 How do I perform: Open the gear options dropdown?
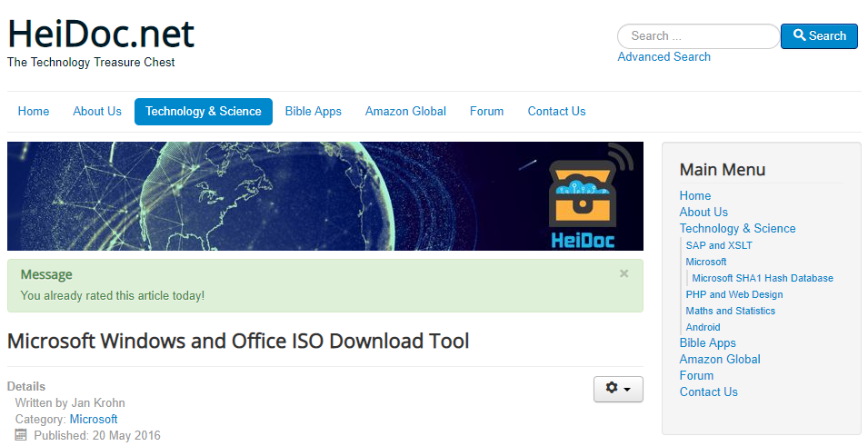tap(618, 389)
